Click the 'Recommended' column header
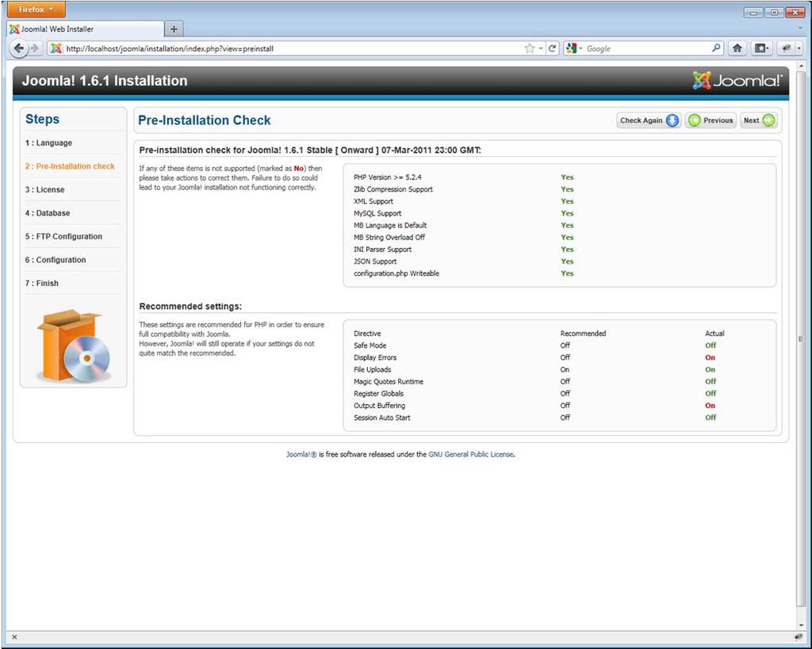The width and height of the screenshot is (812, 649). 583,334
